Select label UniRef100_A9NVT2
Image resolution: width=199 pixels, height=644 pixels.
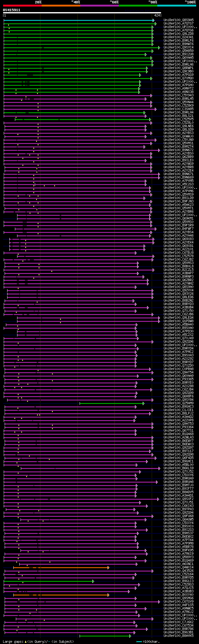178,89
